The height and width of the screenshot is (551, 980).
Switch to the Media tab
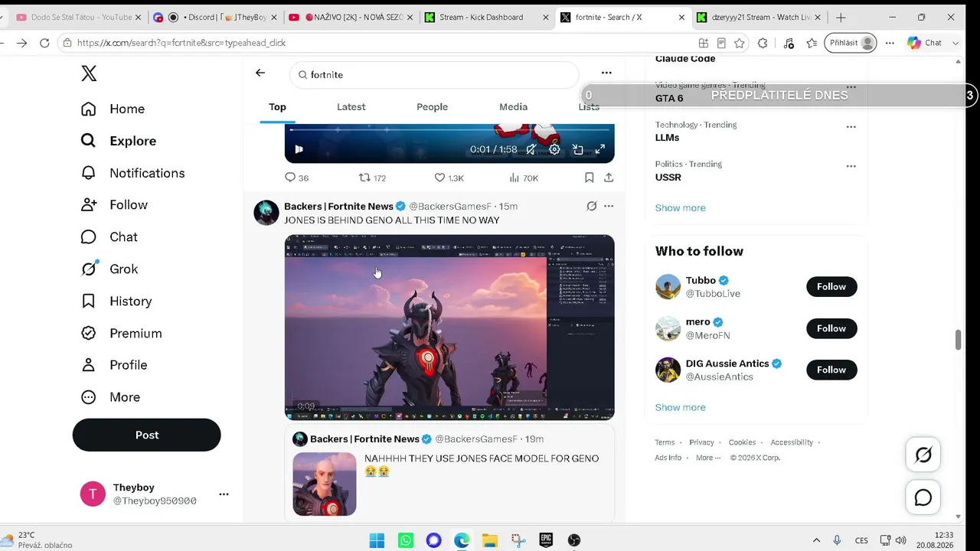point(513,107)
